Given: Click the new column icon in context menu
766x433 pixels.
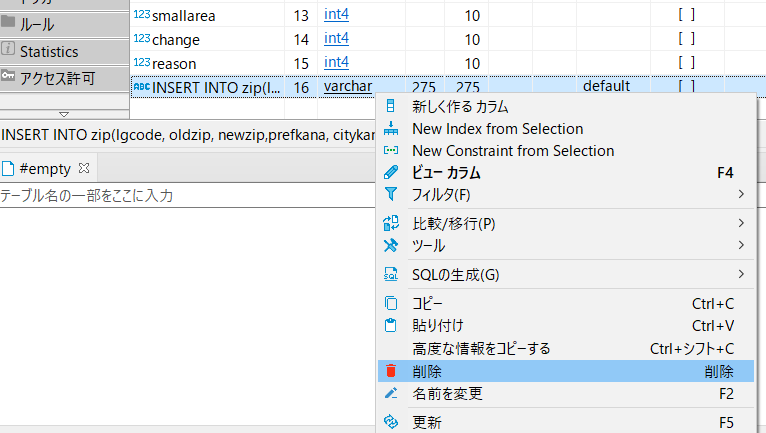Looking at the screenshot, I should pyautogui.click(x=390, y=106).
